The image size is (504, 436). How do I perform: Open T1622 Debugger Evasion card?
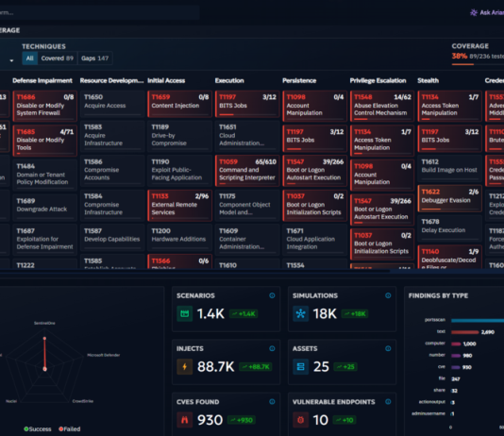449,198
